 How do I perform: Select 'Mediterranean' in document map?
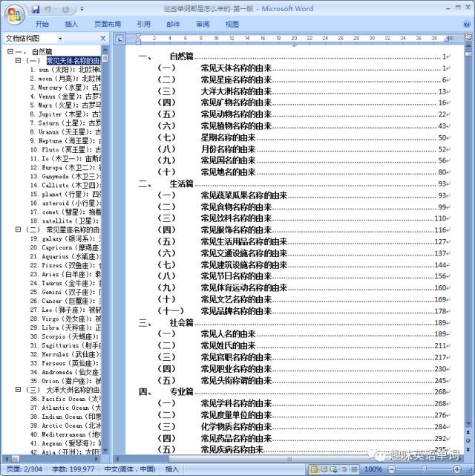pos(65,434)
